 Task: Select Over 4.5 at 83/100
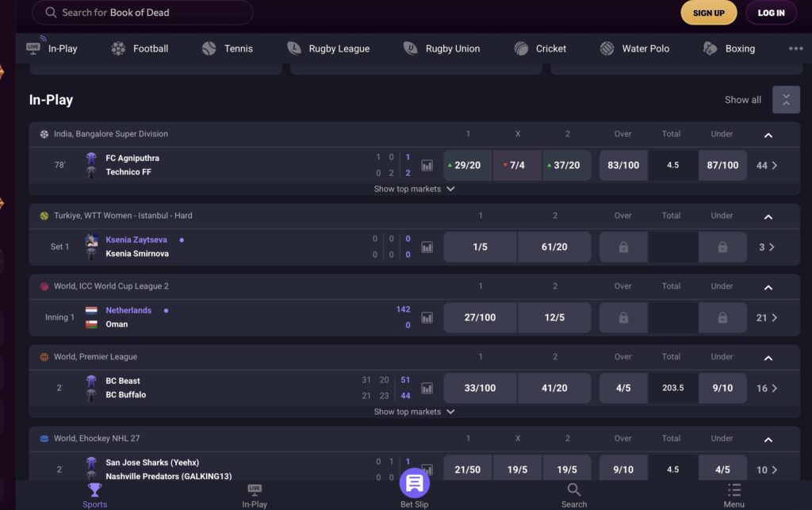[x=623, y=165]
